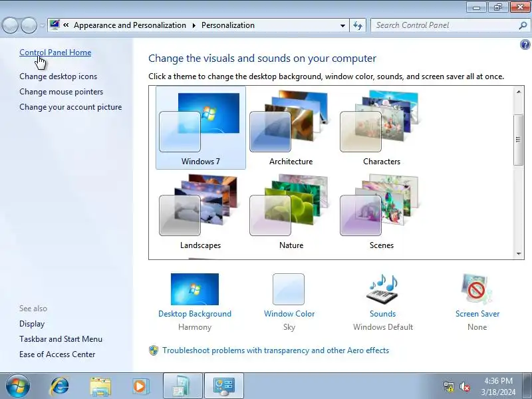Click the theme list scroll down arrow
This screenshot has height=399, width=532.
coord(519,254)
